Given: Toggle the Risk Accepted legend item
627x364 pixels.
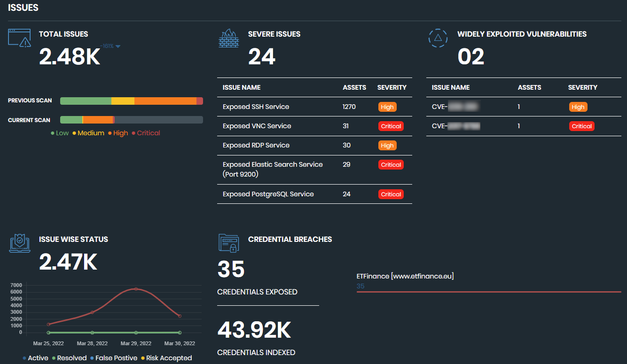Looking at the screenshot, I should click(x=167, y=358).
